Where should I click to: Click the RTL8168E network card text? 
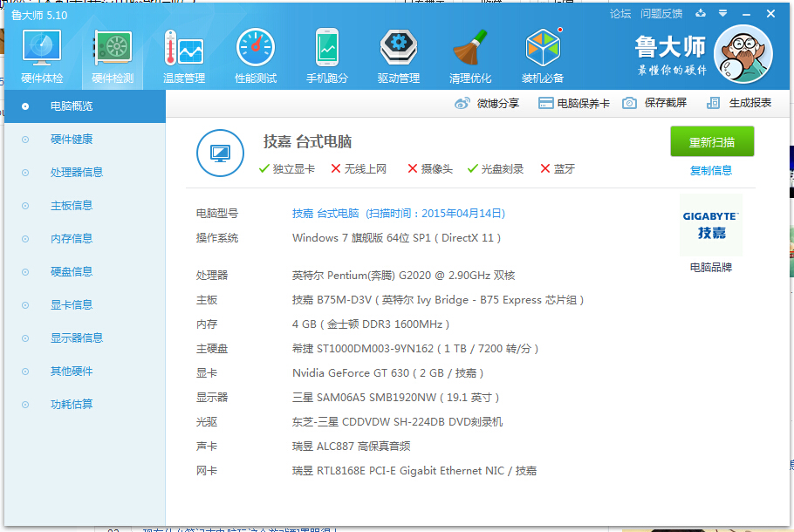coord(414,471)
